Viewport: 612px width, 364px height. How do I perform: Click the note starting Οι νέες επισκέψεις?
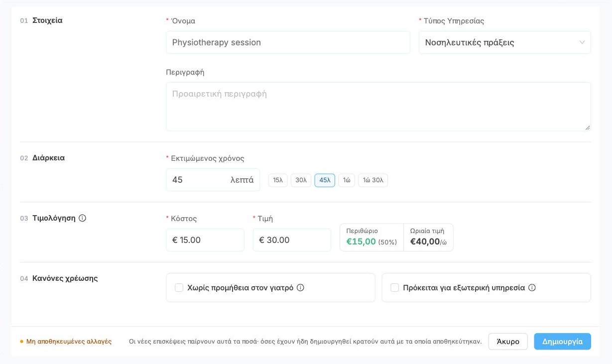(x=305, y=342)
